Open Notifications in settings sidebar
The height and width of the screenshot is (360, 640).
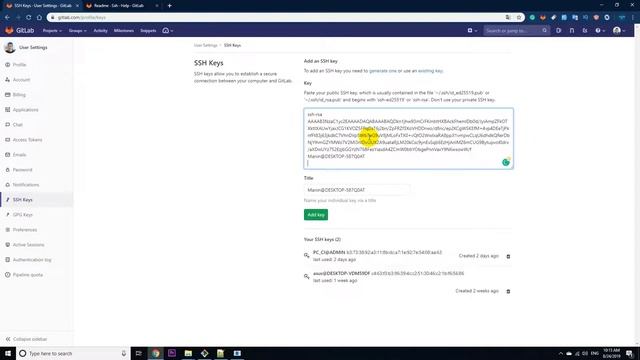26,185
